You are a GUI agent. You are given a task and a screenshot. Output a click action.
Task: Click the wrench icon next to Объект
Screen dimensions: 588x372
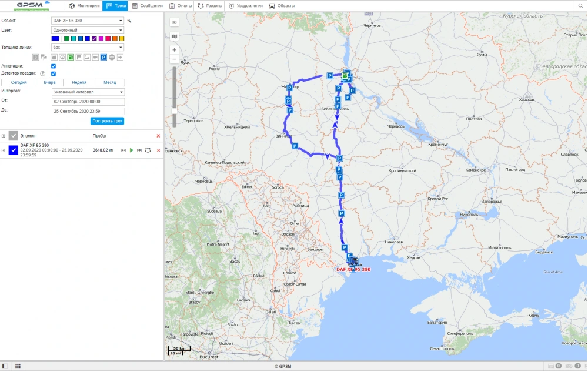pyautogui.click(x=129, y=21)
